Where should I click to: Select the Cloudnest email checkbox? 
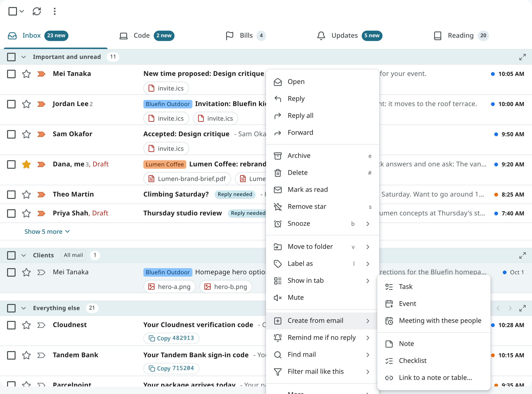[11, 325]
